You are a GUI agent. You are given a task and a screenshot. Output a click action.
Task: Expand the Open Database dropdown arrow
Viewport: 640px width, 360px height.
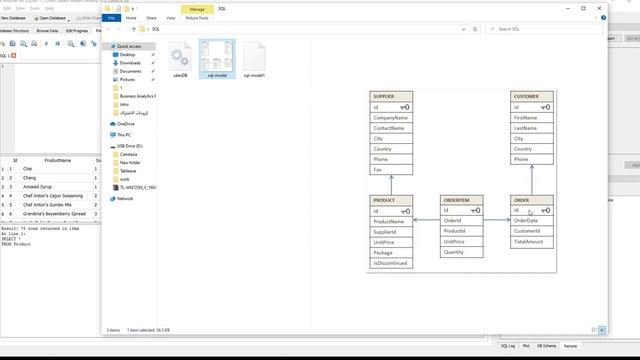pos(69,19)
